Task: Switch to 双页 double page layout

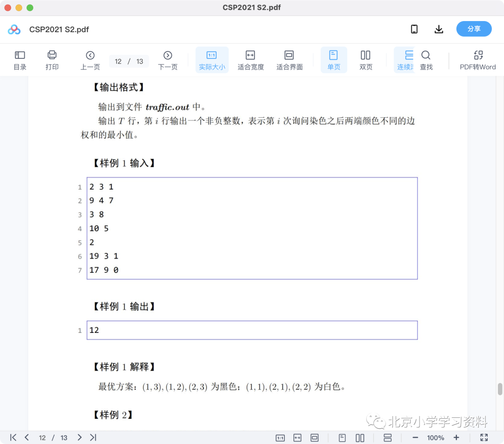Action: point(365,60)
